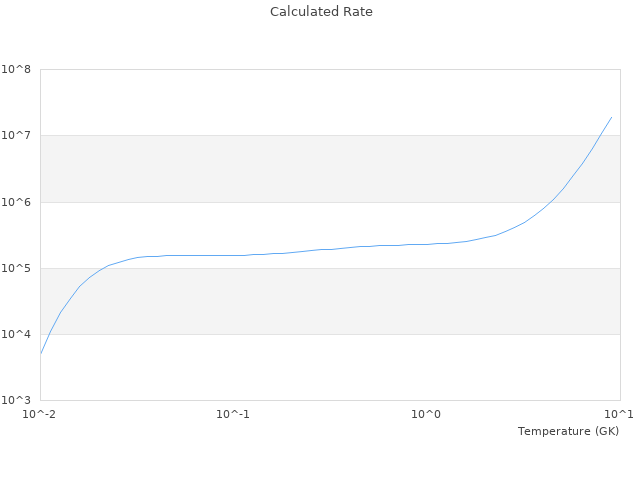
Task: Select the 10^8 y-axis tick label
Action: 16,70
